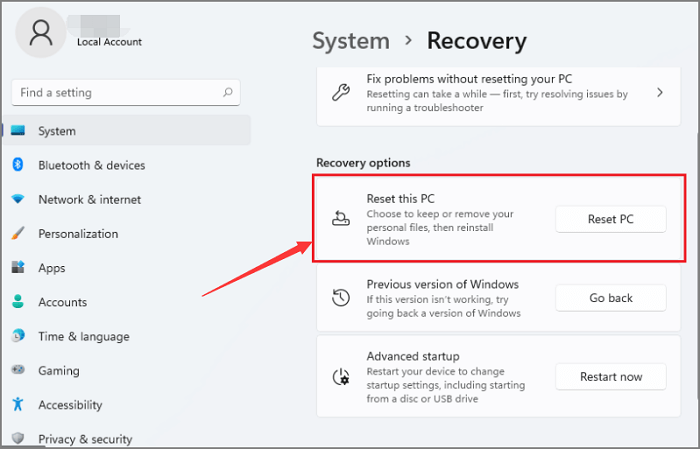Click the Time & language globe icon
The width and height of the screenshot is (700, 449).
click(x=18, y=336)
